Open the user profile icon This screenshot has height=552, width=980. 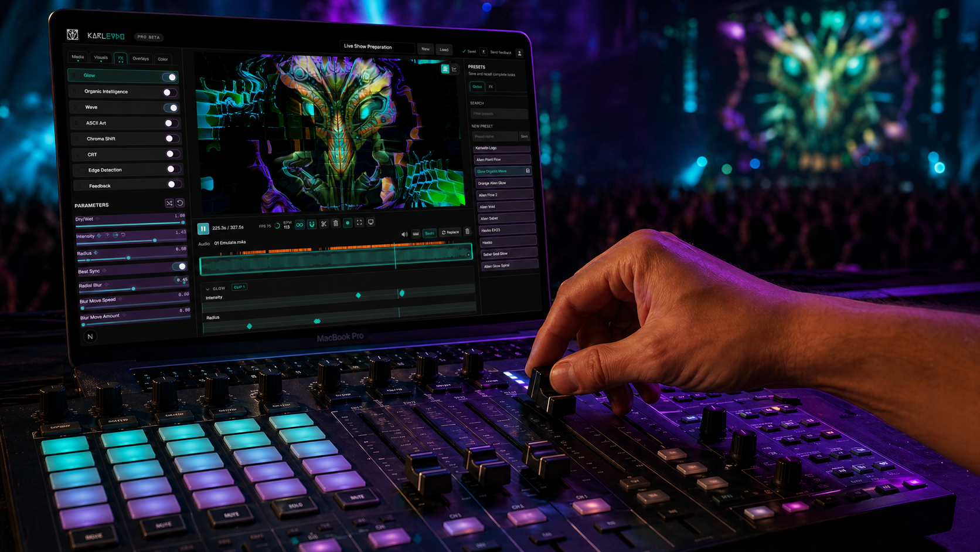[x=519, y=53]
